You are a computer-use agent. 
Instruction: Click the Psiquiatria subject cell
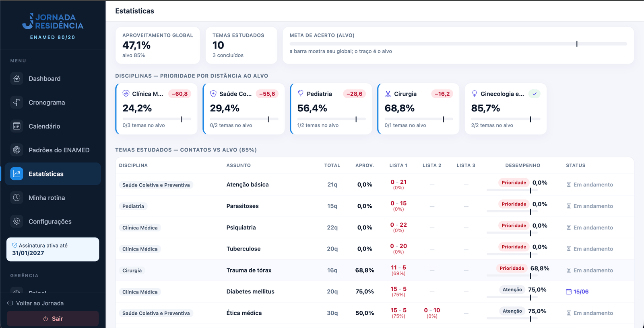[x=241, y=228]
